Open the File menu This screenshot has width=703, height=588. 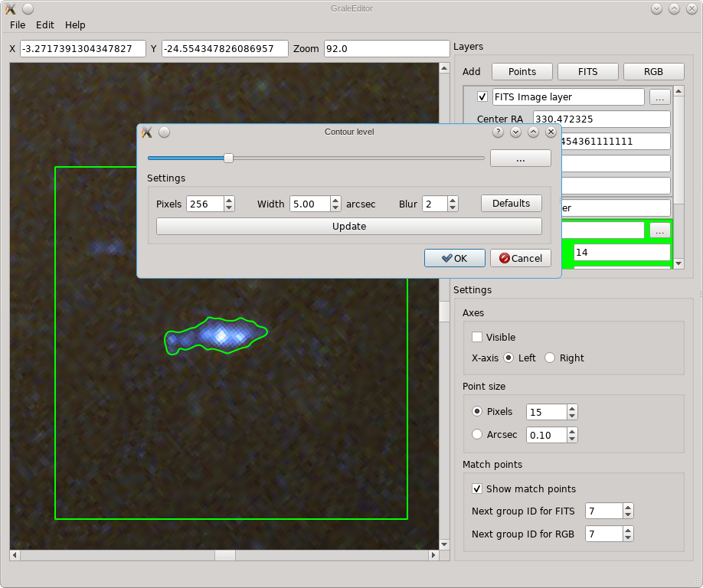[x=18, y=25]
